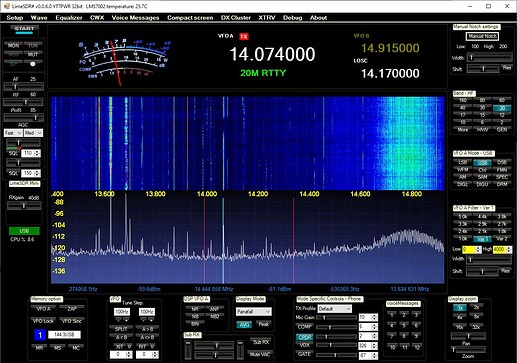
Task: Click the START power button
Action: (x=24, y=29)
